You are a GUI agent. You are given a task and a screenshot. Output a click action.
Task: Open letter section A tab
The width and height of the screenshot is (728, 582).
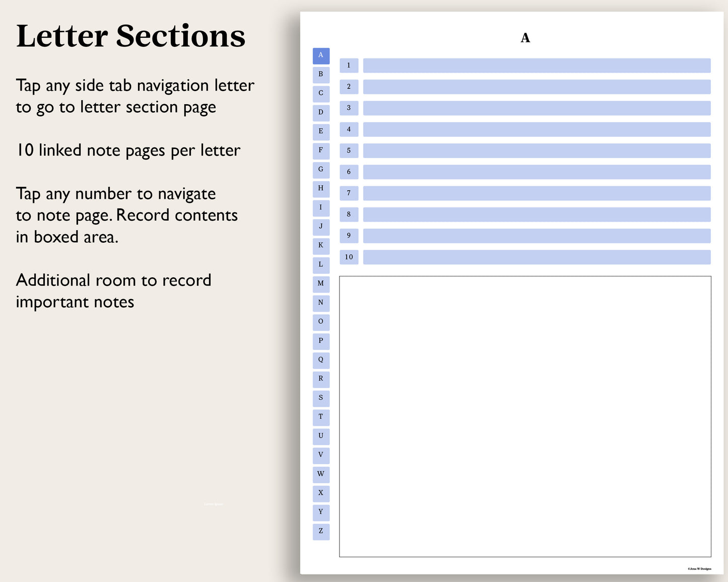coord(320,55)
